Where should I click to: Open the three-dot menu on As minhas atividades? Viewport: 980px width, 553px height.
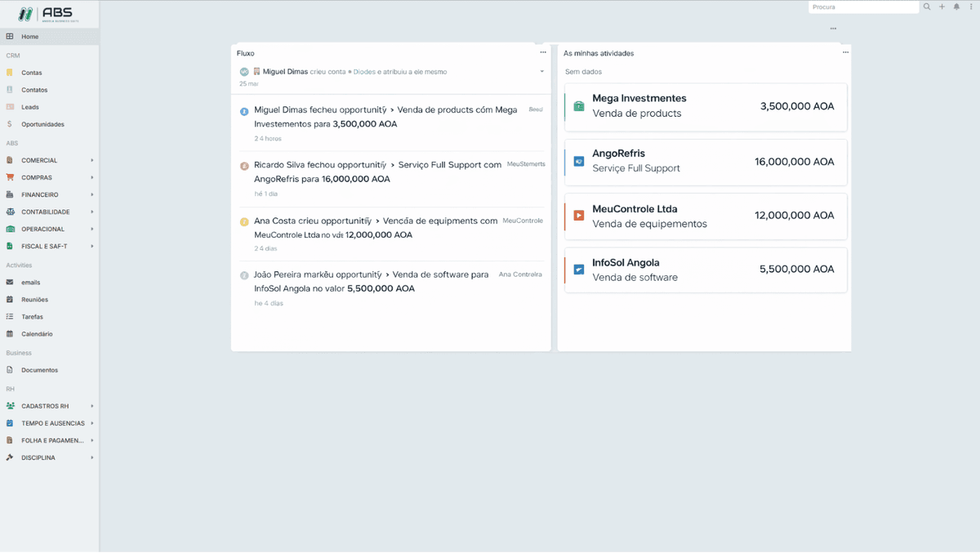point(845,51)
